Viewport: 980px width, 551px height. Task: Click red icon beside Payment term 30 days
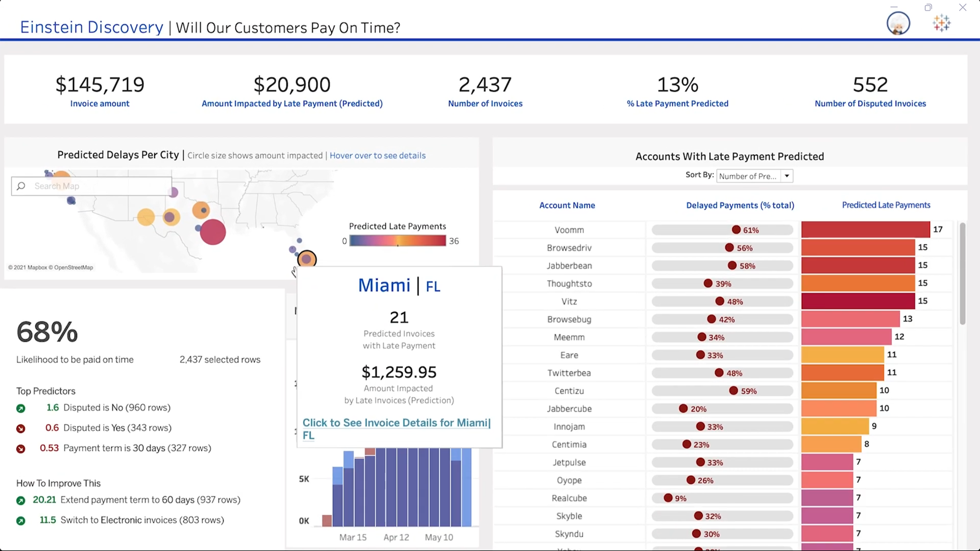[x=20, y=449]
